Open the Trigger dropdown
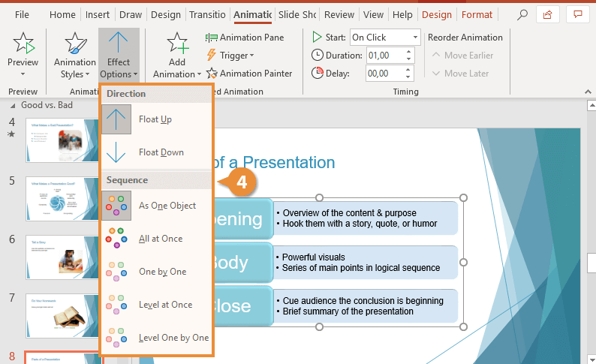 (230, 56)
